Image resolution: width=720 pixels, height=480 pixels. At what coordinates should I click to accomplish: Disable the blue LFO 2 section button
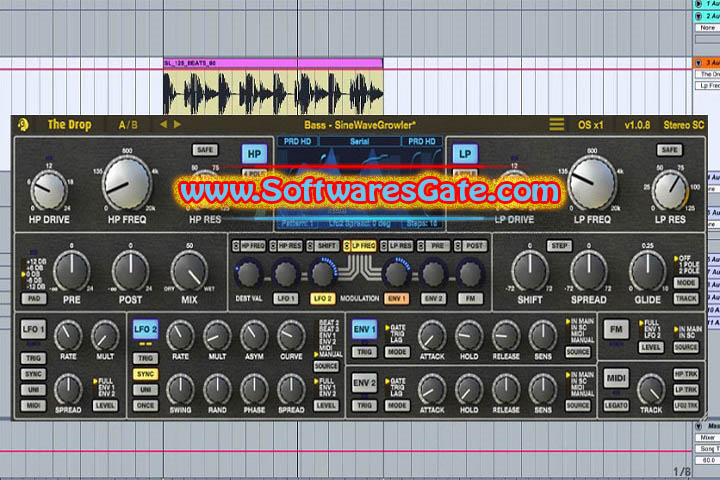tap(146, 329)
